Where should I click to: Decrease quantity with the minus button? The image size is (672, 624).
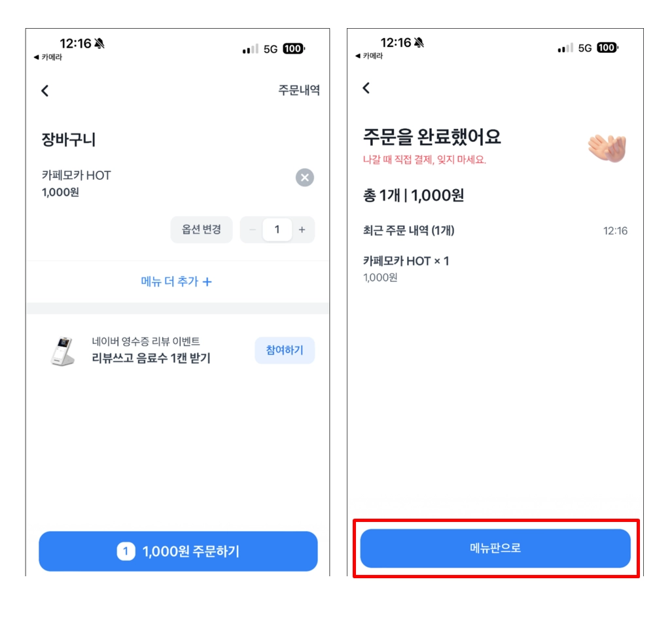tap(253, 230)
